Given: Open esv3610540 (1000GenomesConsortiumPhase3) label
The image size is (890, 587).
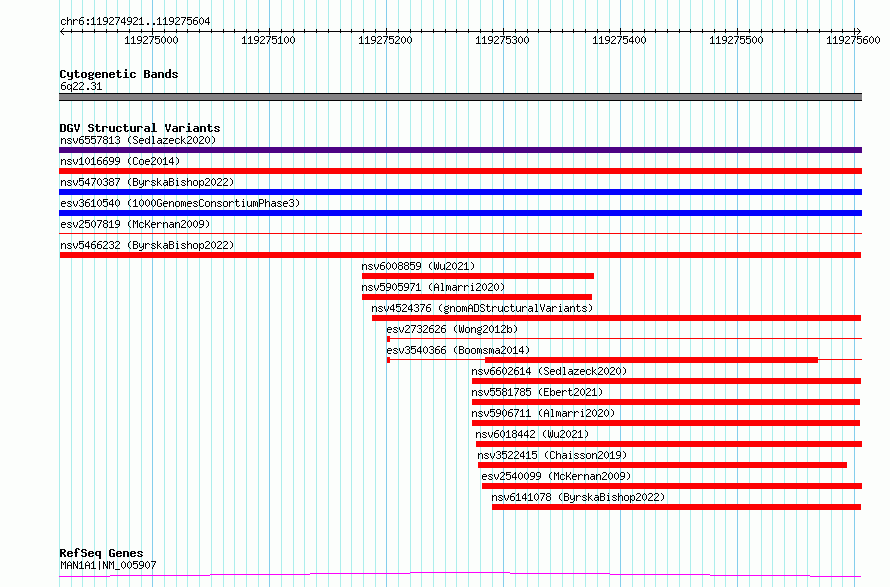Looking at the screenshot, I should coord(180,203).
